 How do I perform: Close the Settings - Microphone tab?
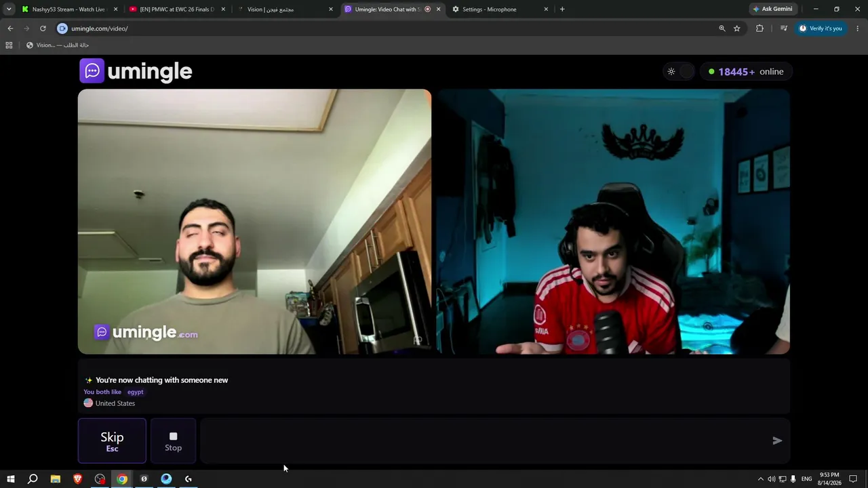546,9
